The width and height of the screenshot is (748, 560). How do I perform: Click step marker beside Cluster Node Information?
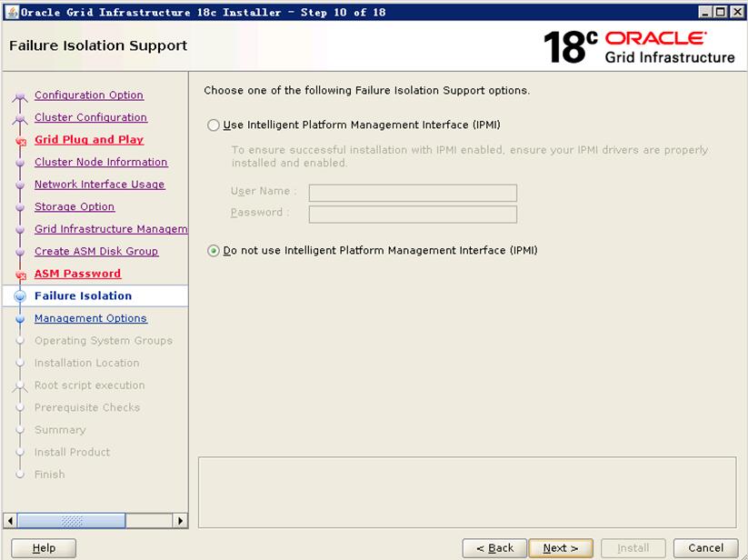coord(20,163)
